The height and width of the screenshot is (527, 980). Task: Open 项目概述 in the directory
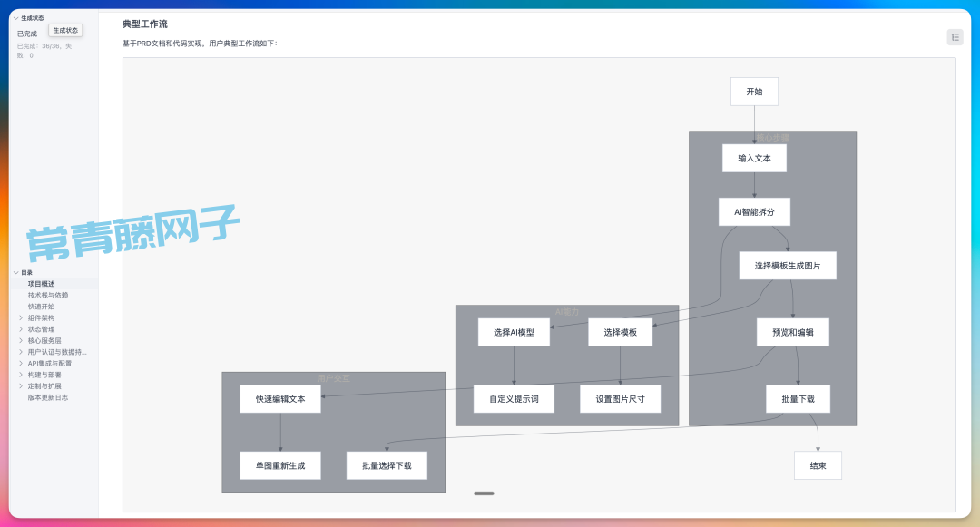(41, 284)
